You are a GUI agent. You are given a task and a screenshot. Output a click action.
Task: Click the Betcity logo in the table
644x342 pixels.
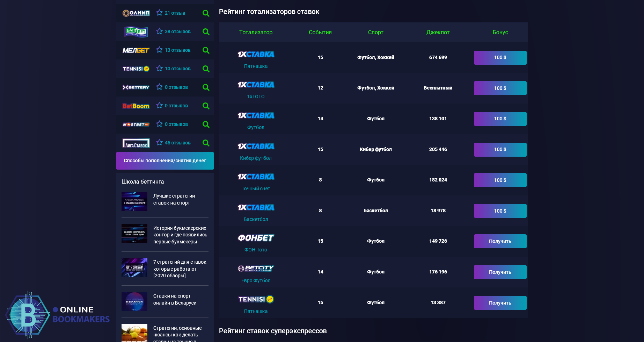click(256, 269)
